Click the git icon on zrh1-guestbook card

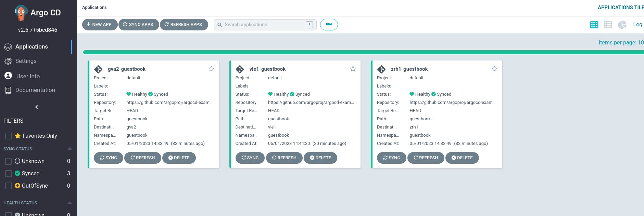tap(381, 69)
